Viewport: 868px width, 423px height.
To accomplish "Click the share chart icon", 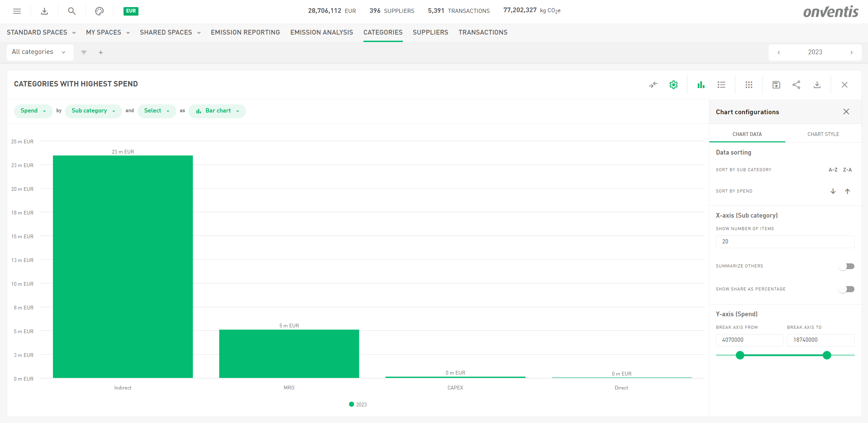I will [796, 85].
